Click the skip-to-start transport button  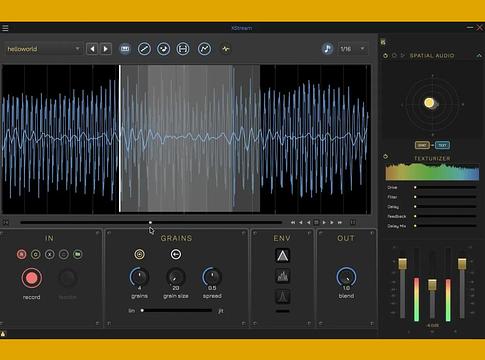293,222
